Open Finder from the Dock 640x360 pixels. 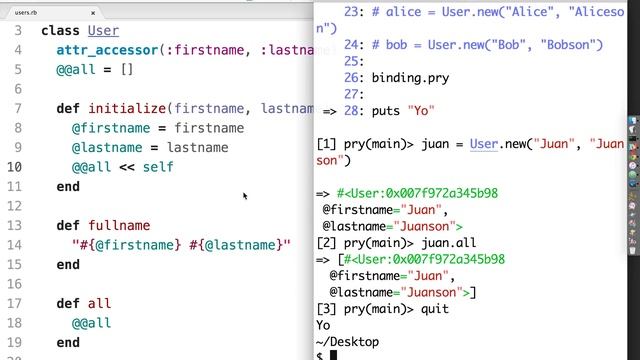[x=633, y=121]
